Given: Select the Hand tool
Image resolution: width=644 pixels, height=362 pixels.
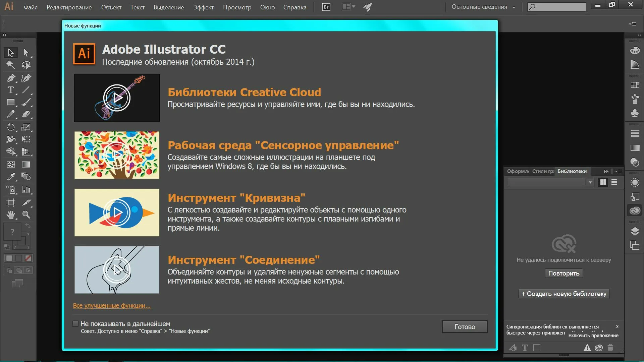Looking at the screenshot, I should [11, 215].
